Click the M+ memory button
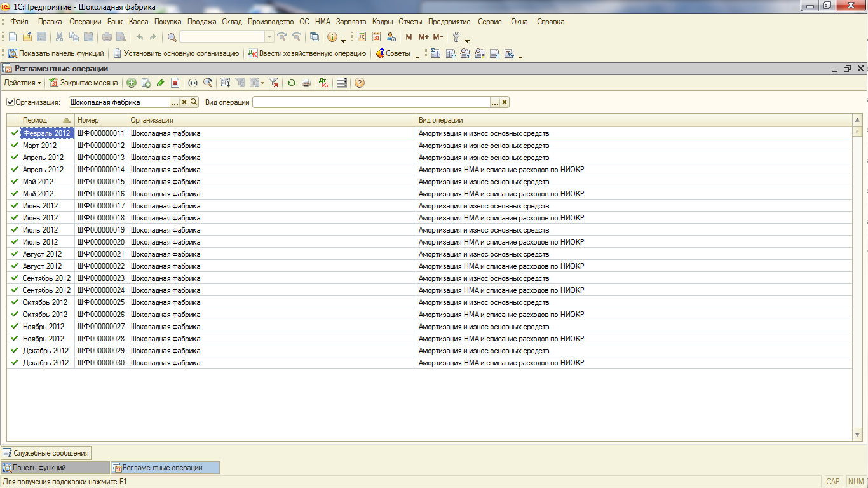 point(424,37)
